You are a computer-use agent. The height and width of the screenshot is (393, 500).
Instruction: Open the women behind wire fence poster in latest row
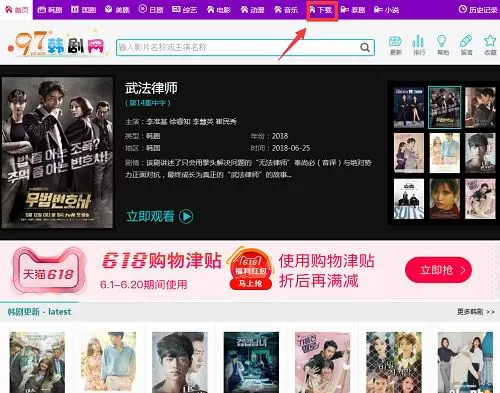[394, 362]
